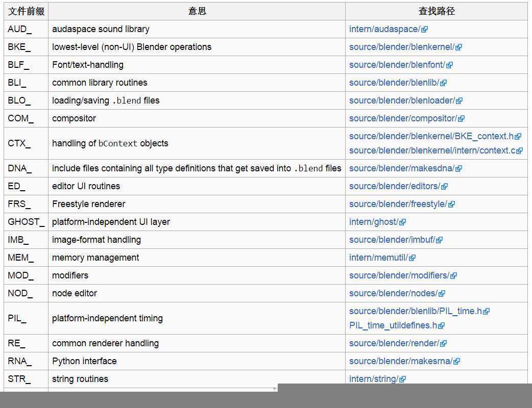Click 'lowest-level (non-UI) Blender operations' text
Screen dimensions: 532x408
tap(132, 47)
